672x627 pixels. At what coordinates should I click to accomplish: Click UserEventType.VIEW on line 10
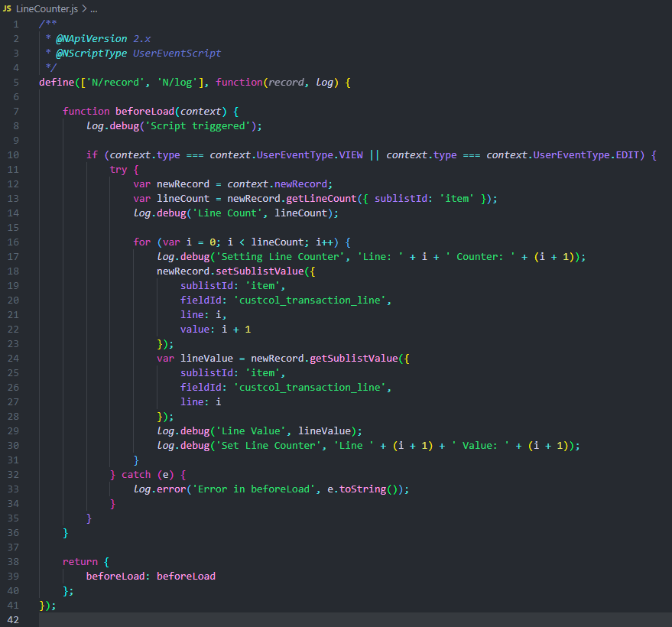click(310, 155)
